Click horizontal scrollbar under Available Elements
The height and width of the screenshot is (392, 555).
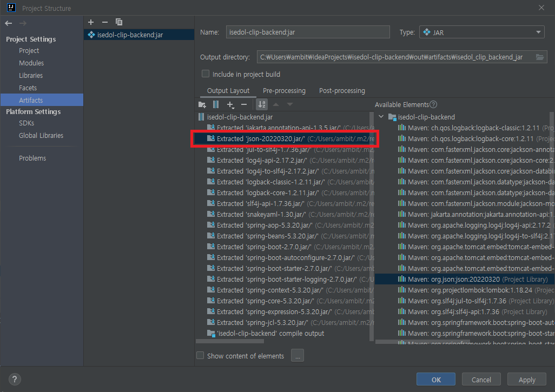click(x=422, y=342)
